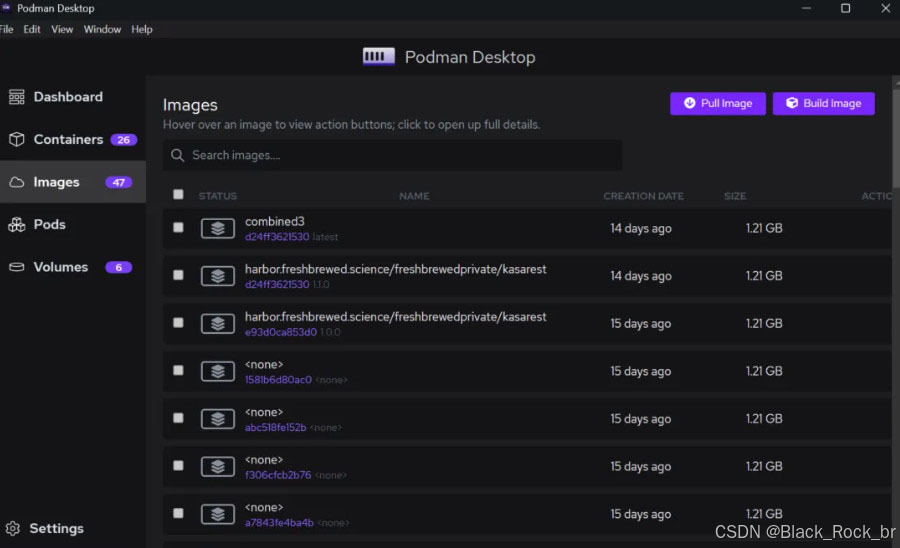
Task: Maximize the Podman Desktop window
Action: [845, 8]
